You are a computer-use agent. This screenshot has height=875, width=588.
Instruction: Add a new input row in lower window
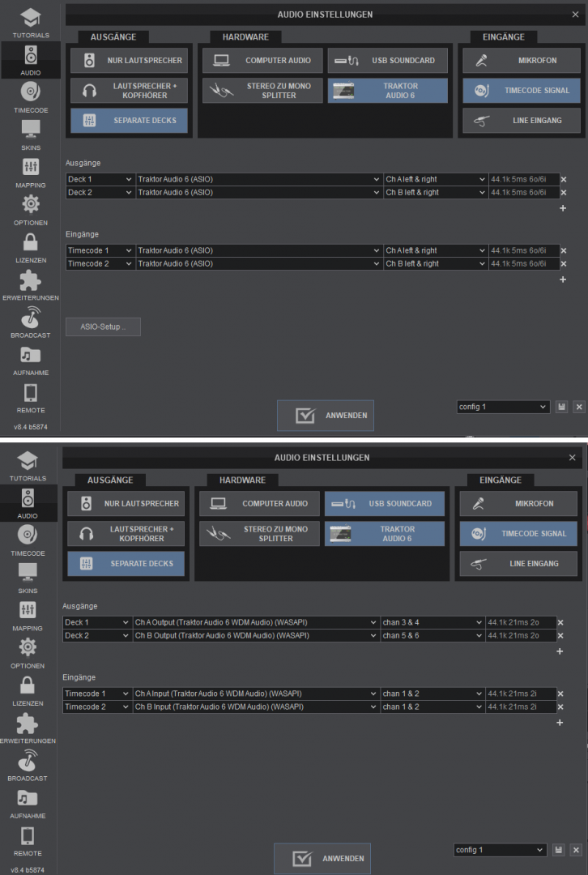(x=560, y=722)
